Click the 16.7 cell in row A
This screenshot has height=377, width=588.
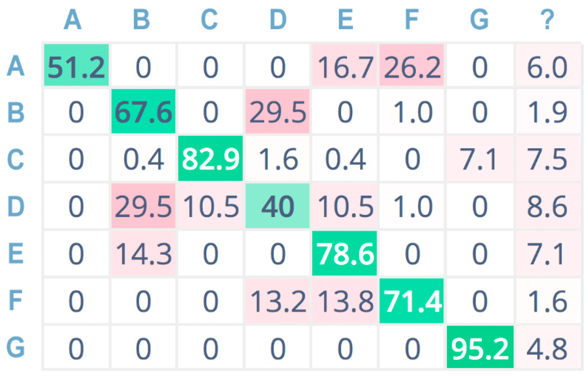[x=344, y=65]
